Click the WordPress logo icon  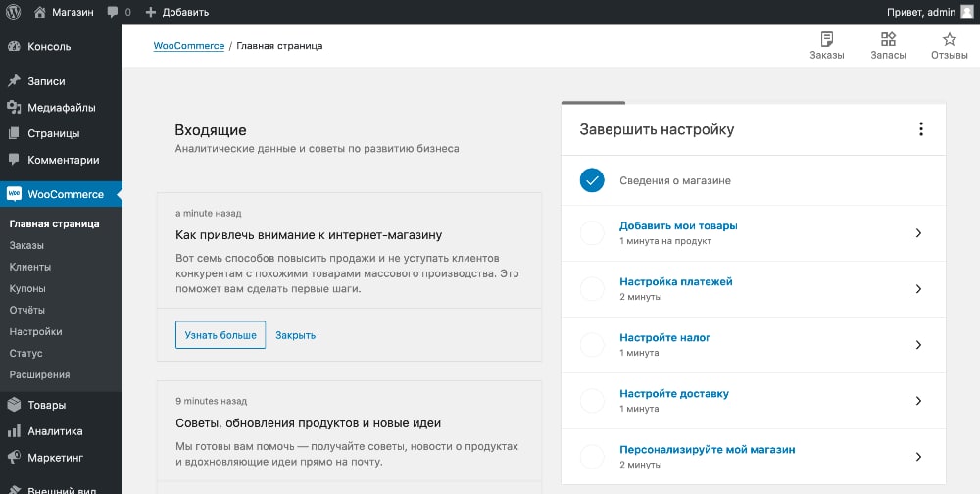click(x=13, y=12)
